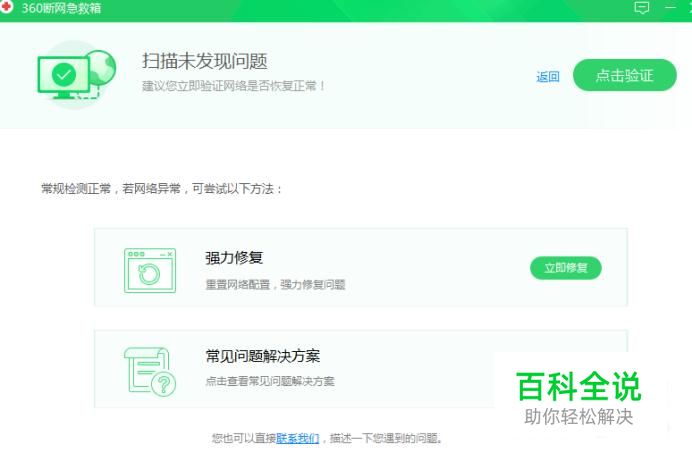Viewport: 692px width, 461px height.
Task: Click the text 常规检测正常，若网络异常
Action: pyautogui.click(x=111, y=189)
